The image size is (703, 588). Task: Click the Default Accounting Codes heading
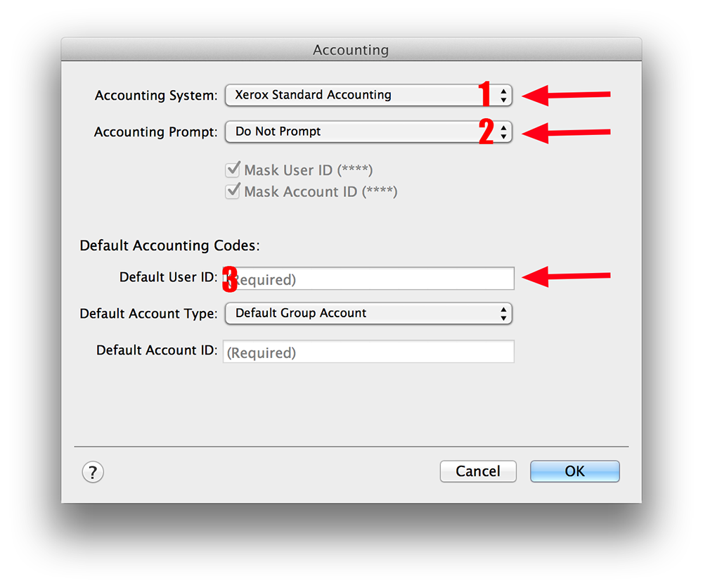[169, 245]
